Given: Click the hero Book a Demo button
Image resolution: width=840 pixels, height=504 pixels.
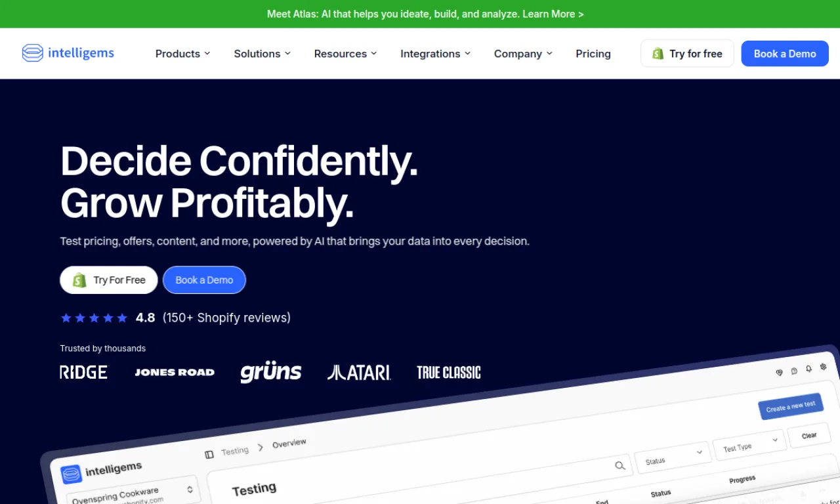Looking at the screenshot, I should pos(204,280).
